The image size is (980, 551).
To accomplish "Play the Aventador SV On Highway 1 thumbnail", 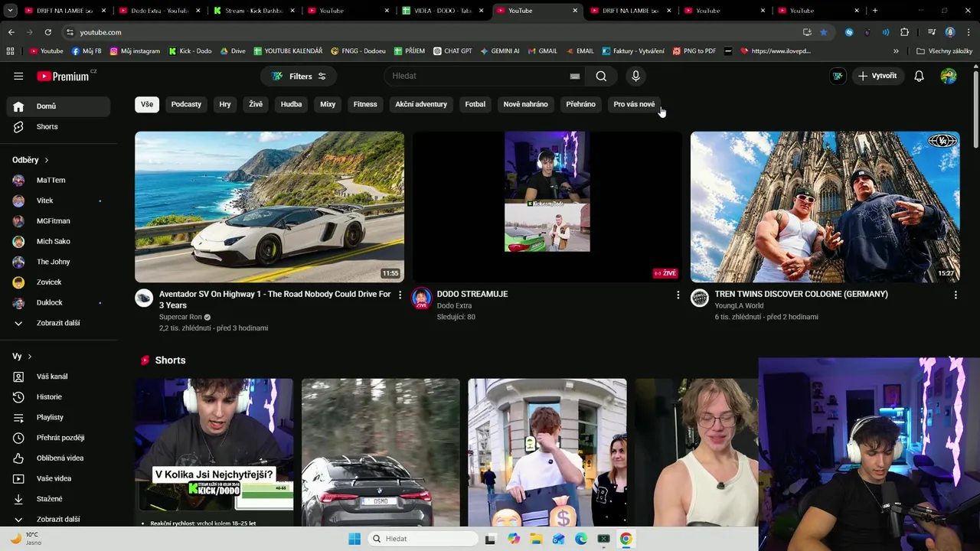I will point(269,207).
